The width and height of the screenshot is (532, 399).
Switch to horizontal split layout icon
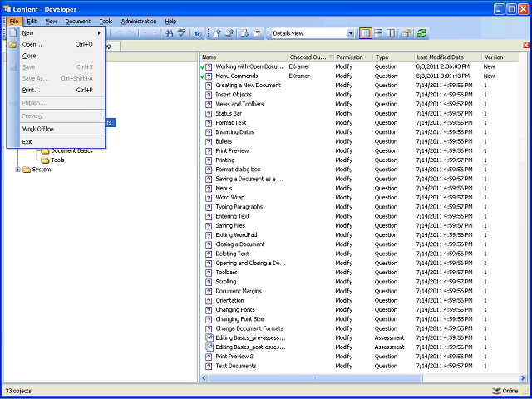tap(378, 33)
